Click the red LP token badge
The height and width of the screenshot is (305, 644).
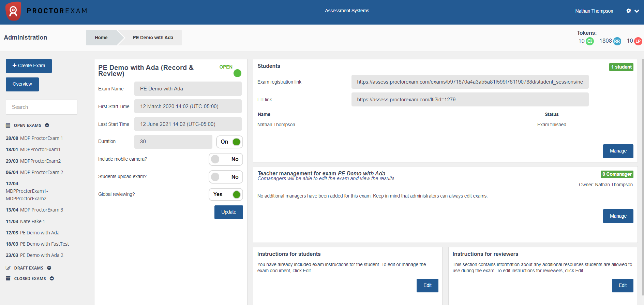pos(638,41)
